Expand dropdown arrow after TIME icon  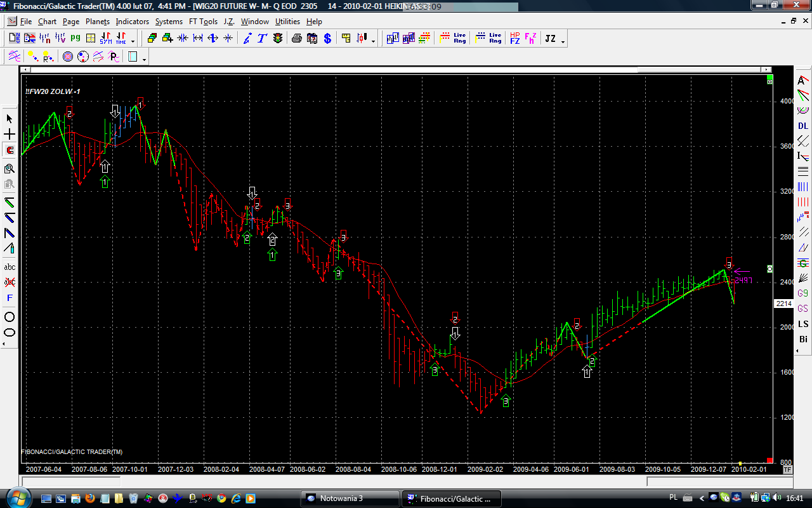coord(133,42)
